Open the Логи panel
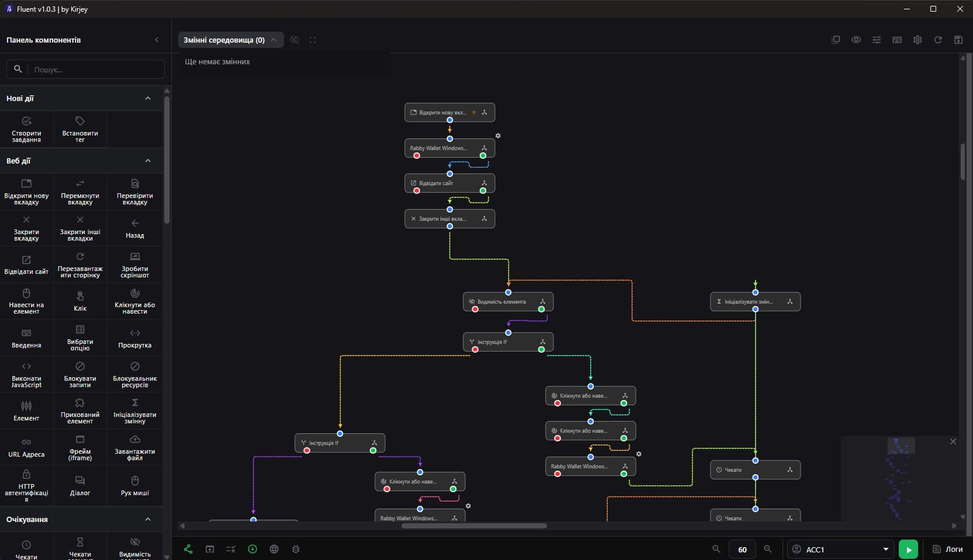This screenshot has height=560, width=973. click(x=947, y=549)
